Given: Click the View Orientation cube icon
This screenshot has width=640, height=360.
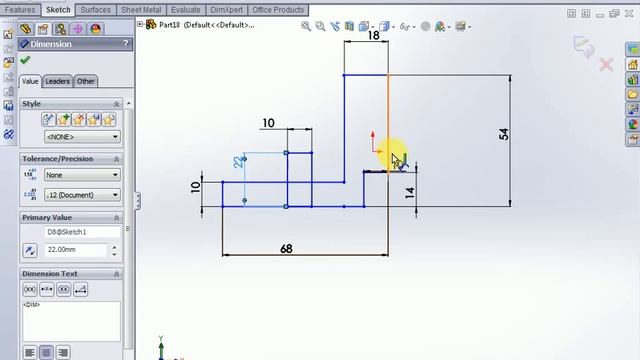Looking at the screenshot, I should point(364,27).
